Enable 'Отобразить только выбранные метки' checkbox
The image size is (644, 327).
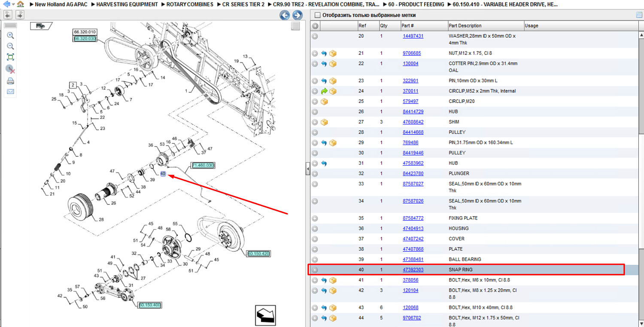[x=318, y=15]
